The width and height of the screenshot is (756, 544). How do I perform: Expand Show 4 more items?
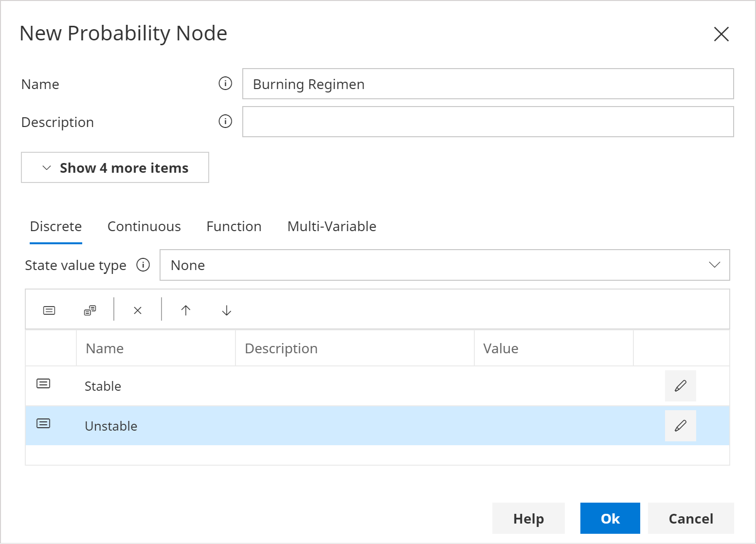point(115,167)
